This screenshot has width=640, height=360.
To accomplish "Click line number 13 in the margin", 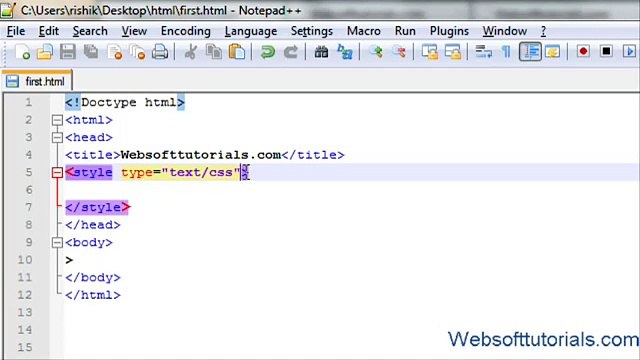I will coord(24,313).
